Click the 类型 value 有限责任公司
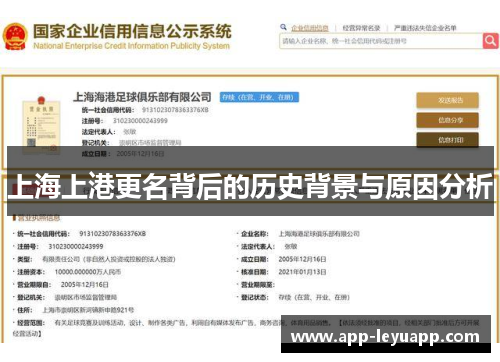 [109, 259]
